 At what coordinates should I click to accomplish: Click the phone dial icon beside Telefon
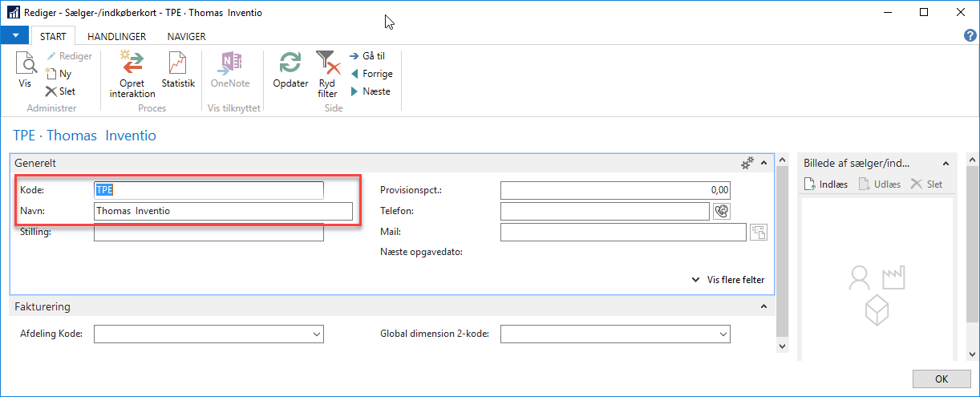pyautogui.click(x=721, y=211)
